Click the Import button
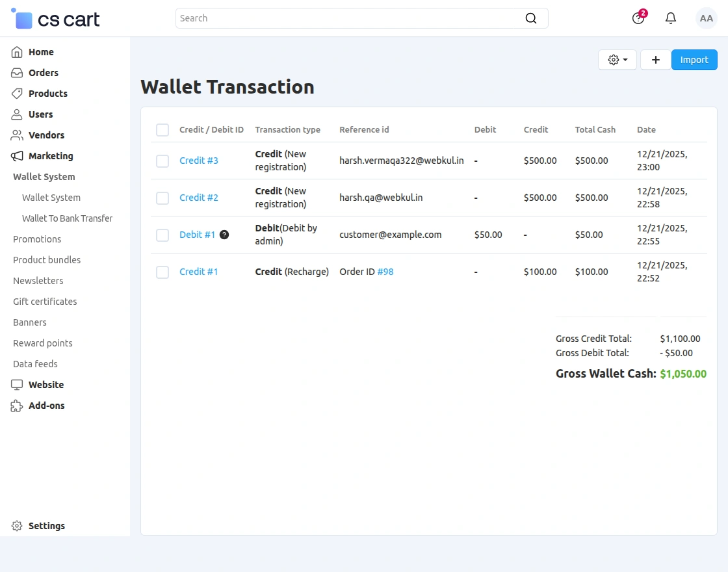Viewport: 728px width, 572px height. tap(694, 59)
